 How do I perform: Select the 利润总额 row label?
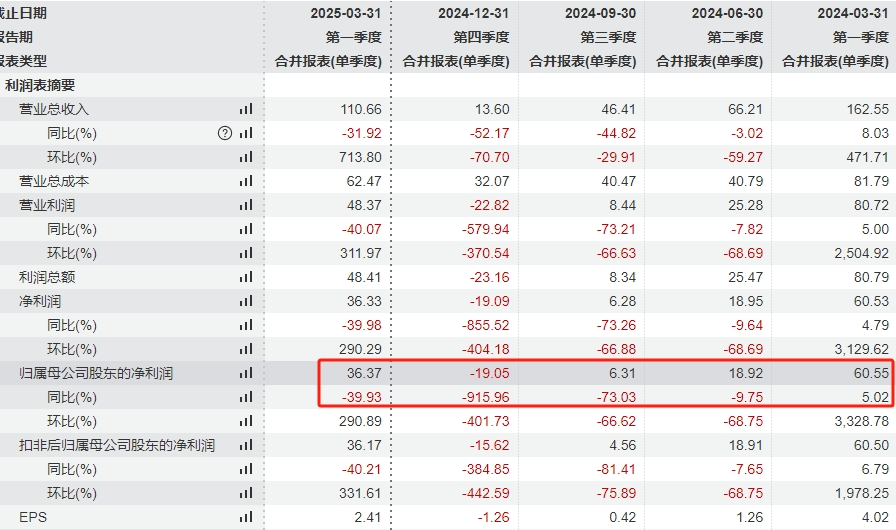pos(47,277)
